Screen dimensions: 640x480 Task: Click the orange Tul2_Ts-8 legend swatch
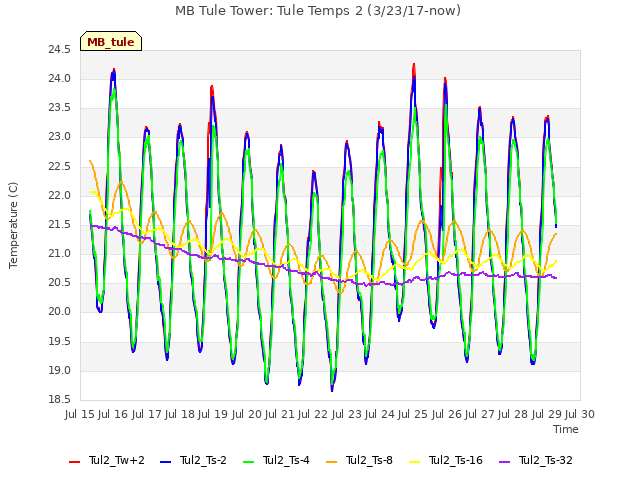[x=332, y=462]
